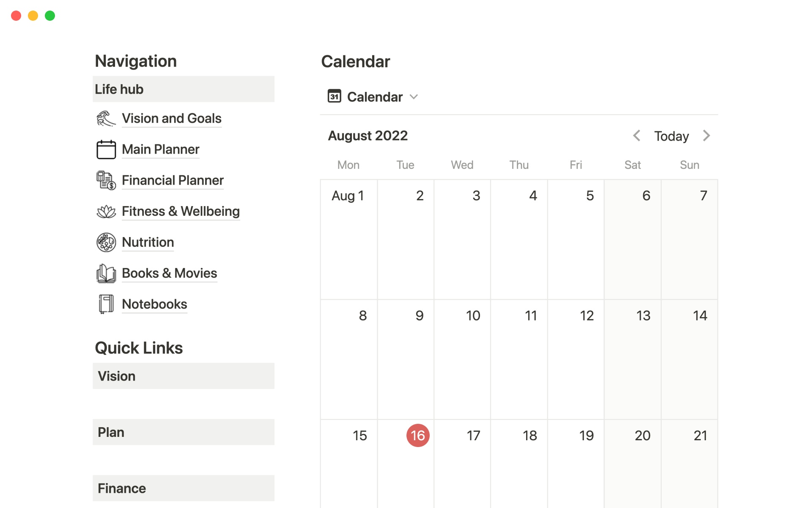This screenshot has height=508, width=812.
Task: Click the Aug 1 calendar day cell
Action: tap(348, 239)
